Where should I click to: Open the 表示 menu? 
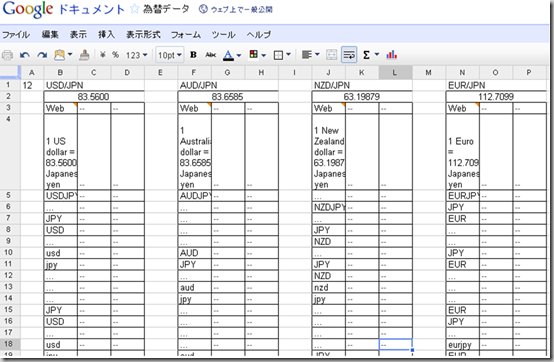78,35
